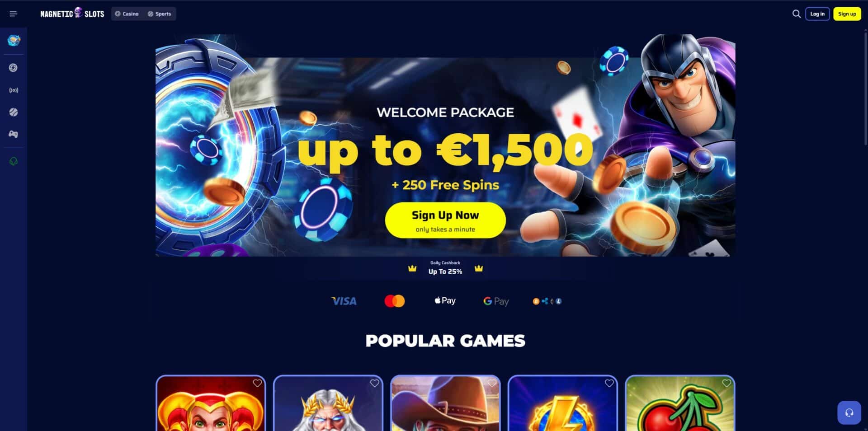Favorite the first joker game tile
Screen dimensions: 868x431
pyautogui.click(x=257, y=383)
